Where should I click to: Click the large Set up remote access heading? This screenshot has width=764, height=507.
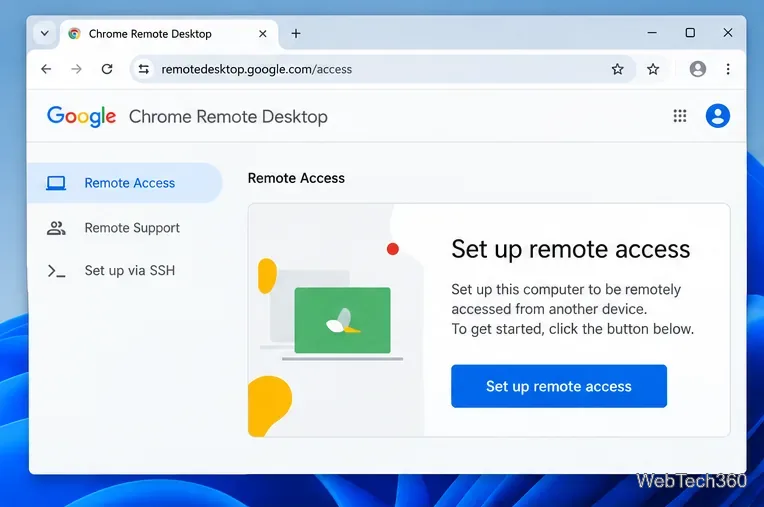(571, 249)
